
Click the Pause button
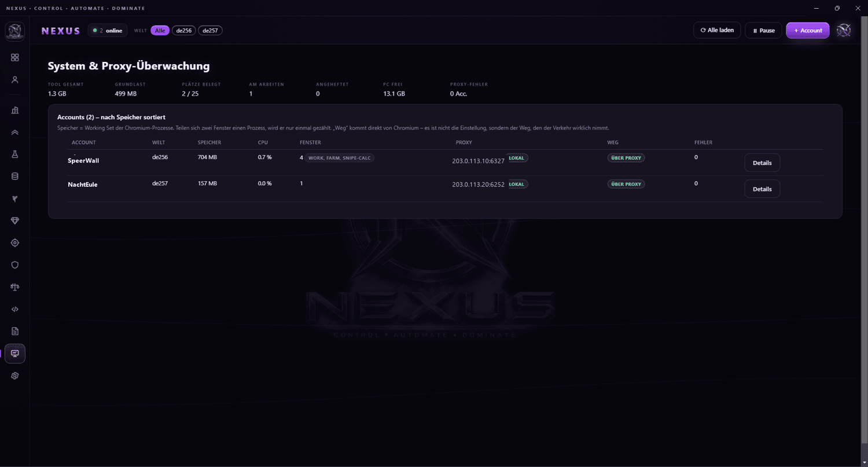pyautogui.click(x=764, y=30)
